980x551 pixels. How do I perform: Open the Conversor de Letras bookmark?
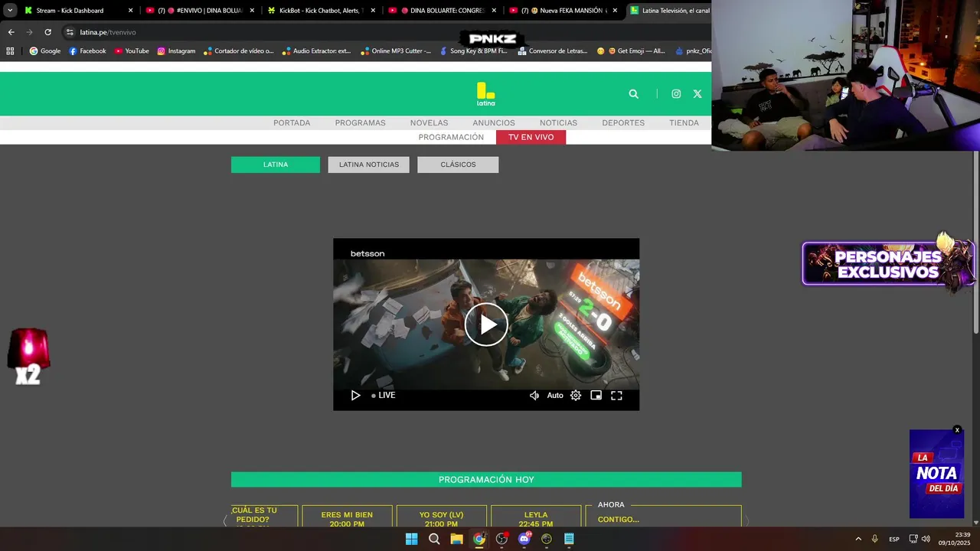(x=553, y=51)
